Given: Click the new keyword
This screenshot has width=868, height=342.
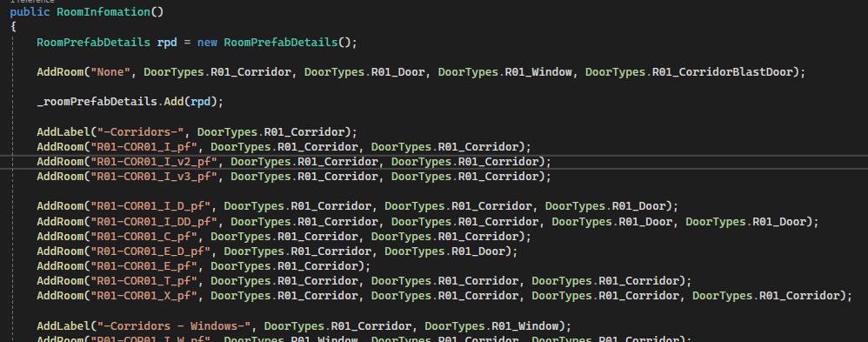Looking at the screenshot, I should [x=207, y=42].
